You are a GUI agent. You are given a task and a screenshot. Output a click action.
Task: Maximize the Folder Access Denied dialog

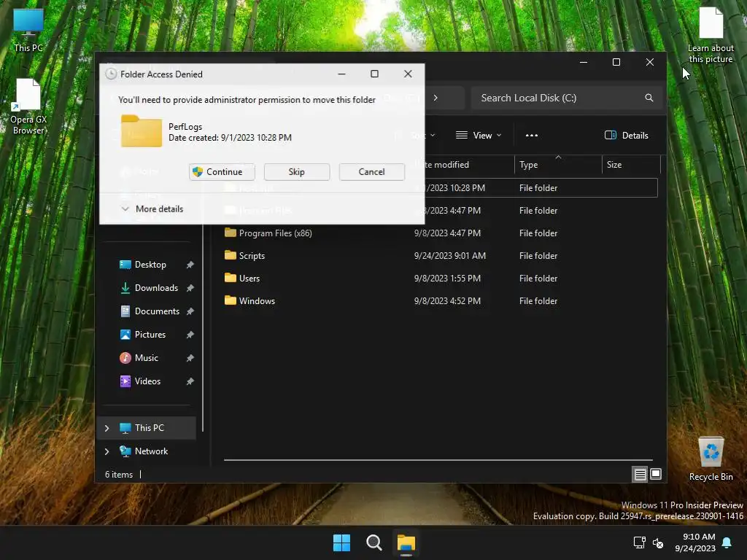[374, 74]
